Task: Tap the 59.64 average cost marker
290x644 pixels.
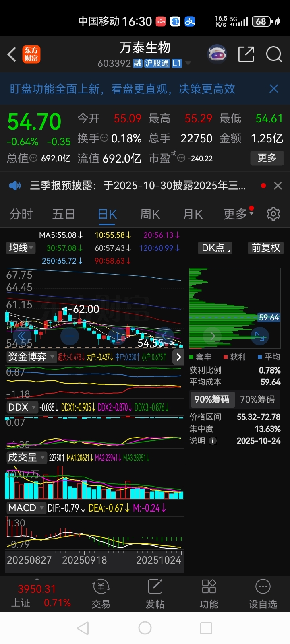Action: click(269, 318)
